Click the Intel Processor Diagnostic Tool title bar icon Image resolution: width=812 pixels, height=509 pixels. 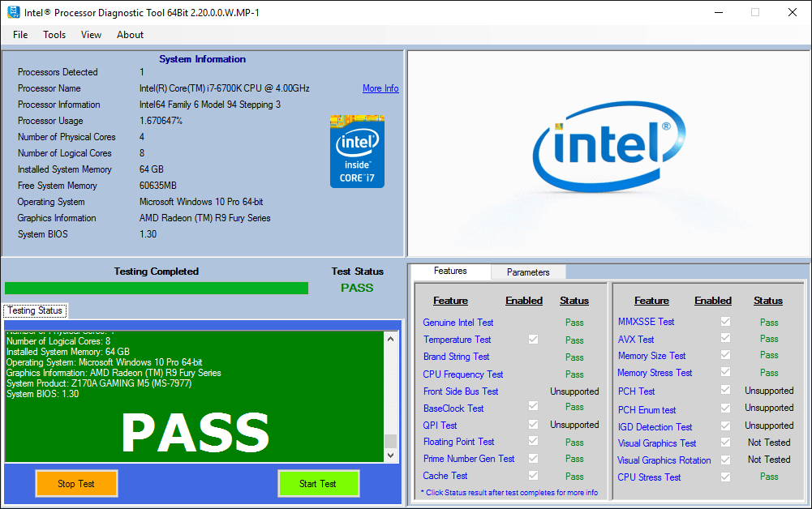(x=14, y=12)
